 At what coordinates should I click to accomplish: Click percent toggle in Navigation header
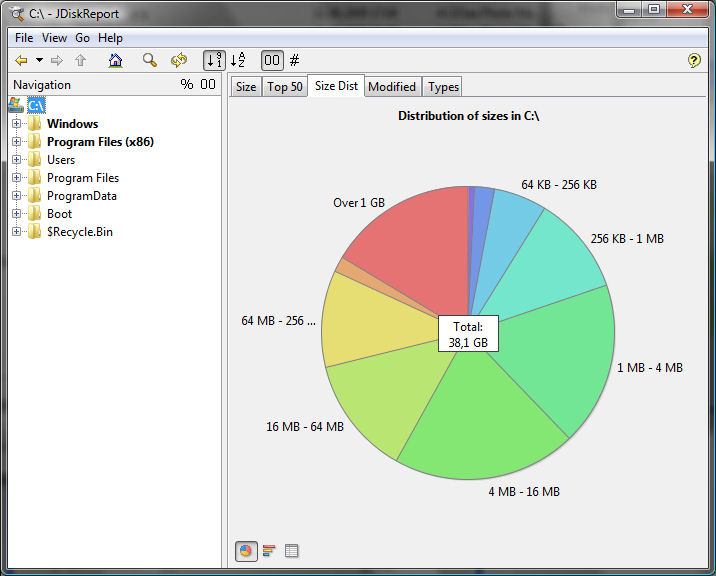click(x=187, y=85)
